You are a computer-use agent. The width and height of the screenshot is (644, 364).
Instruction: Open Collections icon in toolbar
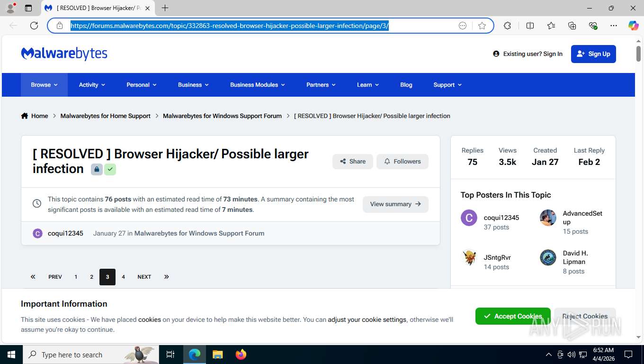click(x=572, y=26)
